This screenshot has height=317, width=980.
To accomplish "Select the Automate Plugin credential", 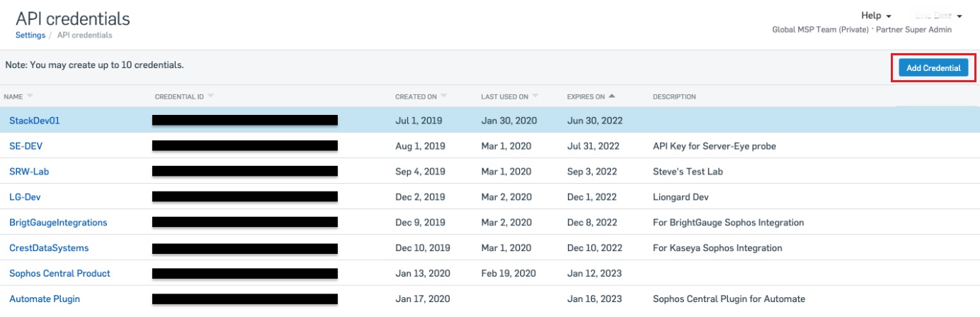I will 45,299.
